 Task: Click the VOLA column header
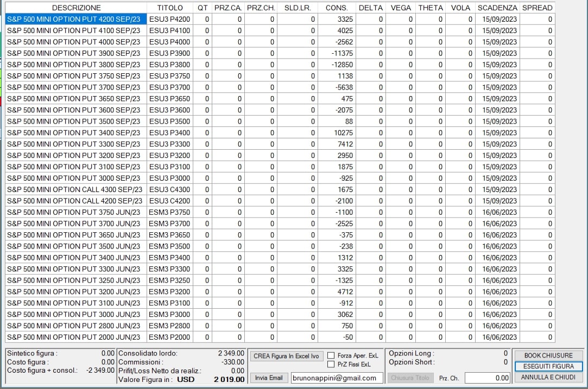(x=460, y=8)
